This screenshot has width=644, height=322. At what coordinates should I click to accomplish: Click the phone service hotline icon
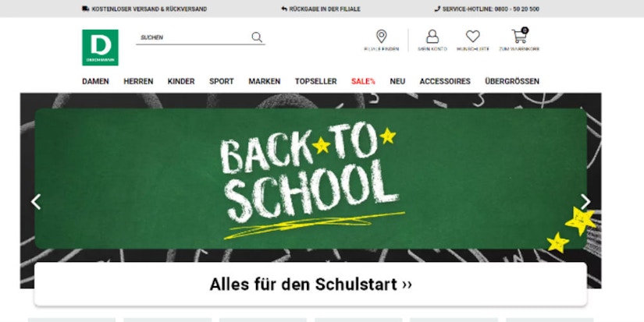pos(437,9)
